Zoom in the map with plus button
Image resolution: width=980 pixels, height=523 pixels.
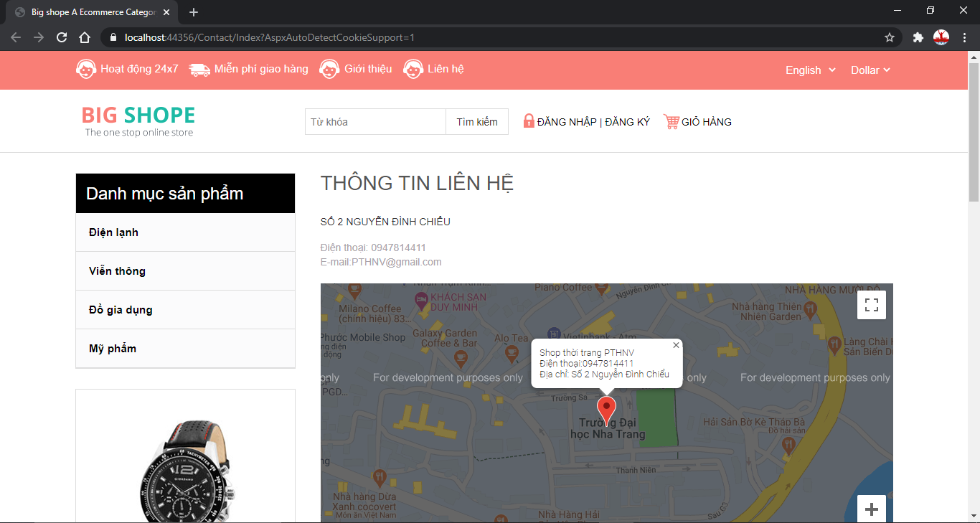pos(872,509)
